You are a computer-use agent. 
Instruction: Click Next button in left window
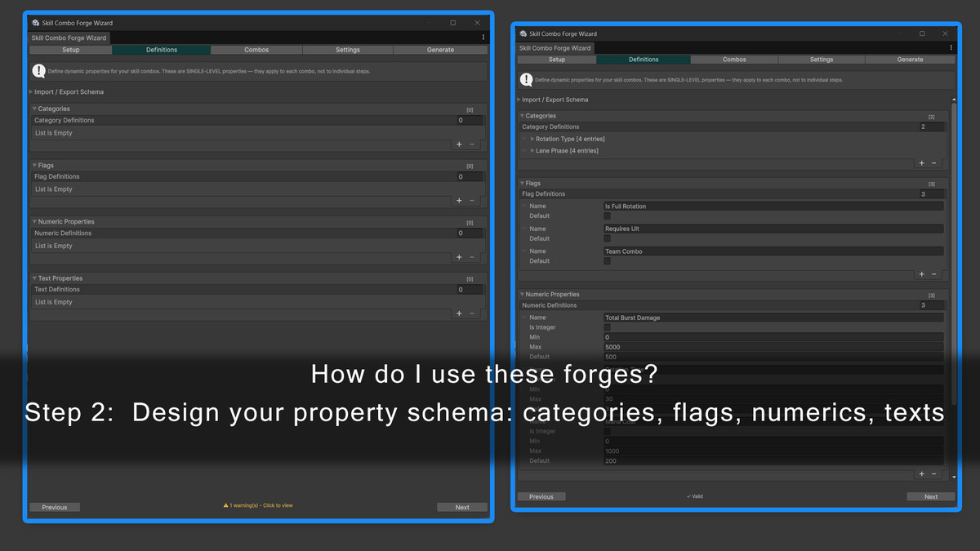(x=462, y=507)
